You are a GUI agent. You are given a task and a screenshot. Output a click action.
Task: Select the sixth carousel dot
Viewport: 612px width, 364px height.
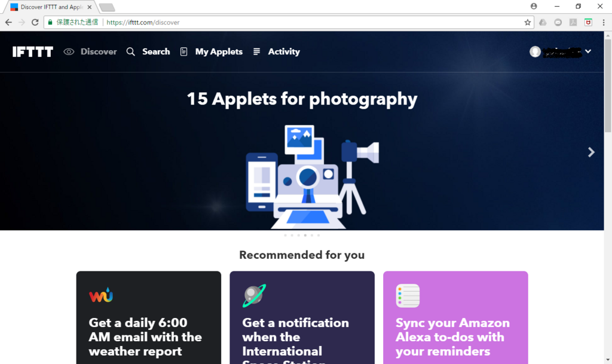pos(319,235)
